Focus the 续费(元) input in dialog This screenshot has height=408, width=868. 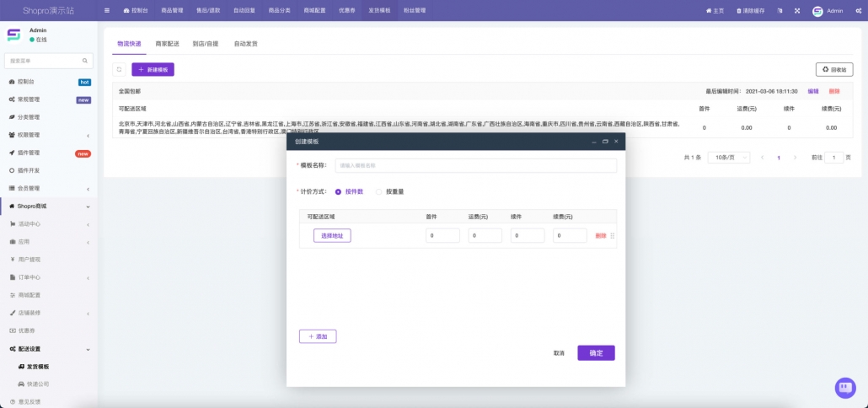[x=571, y=236]
